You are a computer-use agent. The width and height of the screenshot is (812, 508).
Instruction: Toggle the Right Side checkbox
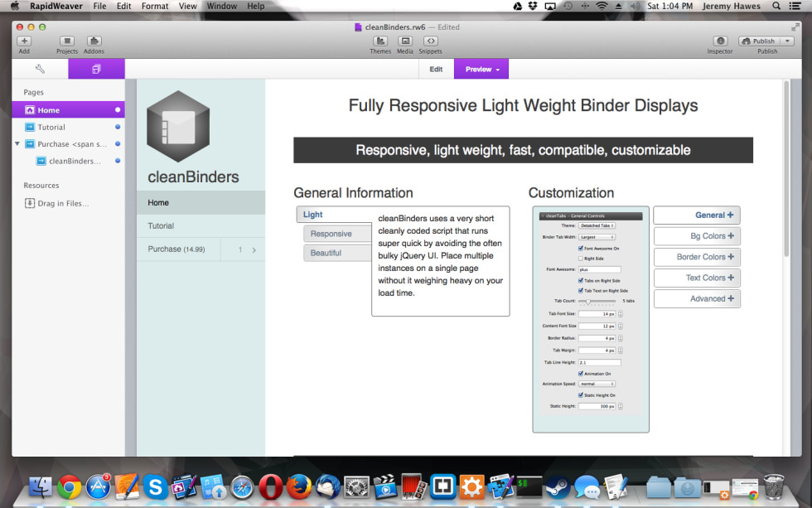[x=581, y=259]
